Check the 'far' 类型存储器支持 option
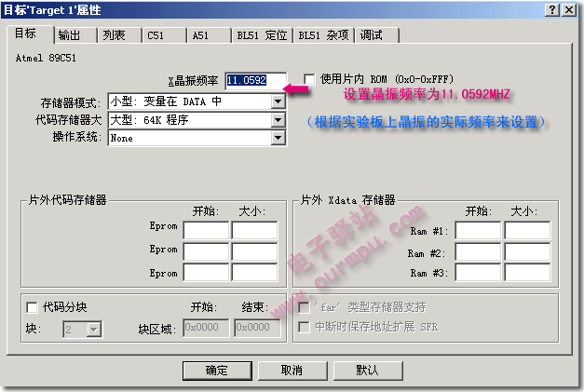The height and width of the screenshot is (392, 584). [304, 306]
